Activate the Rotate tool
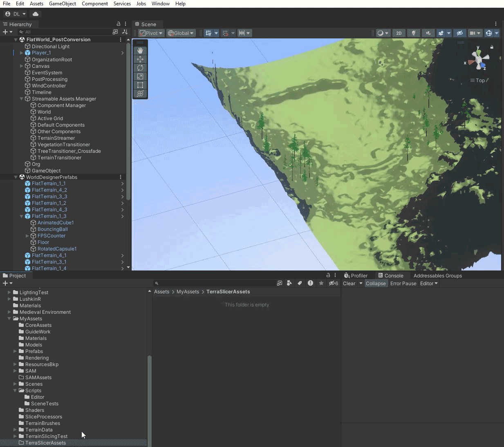Image resolution: width=504 pixels, height=447 pixels. (140, 68)
